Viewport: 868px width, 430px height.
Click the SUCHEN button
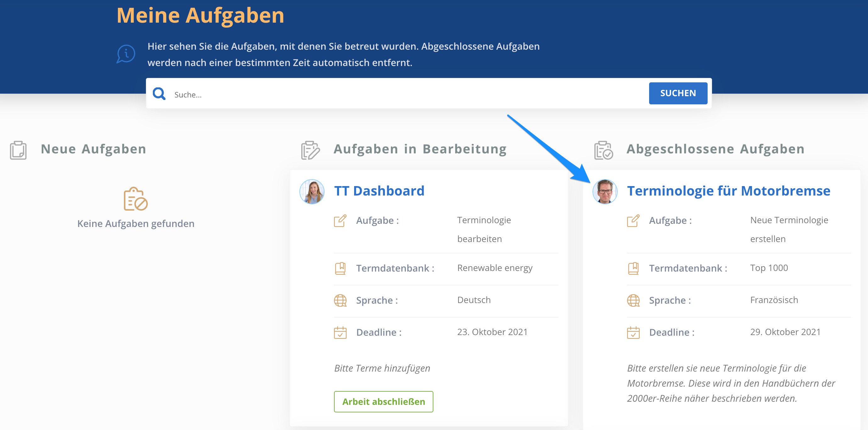pos(678,93)
